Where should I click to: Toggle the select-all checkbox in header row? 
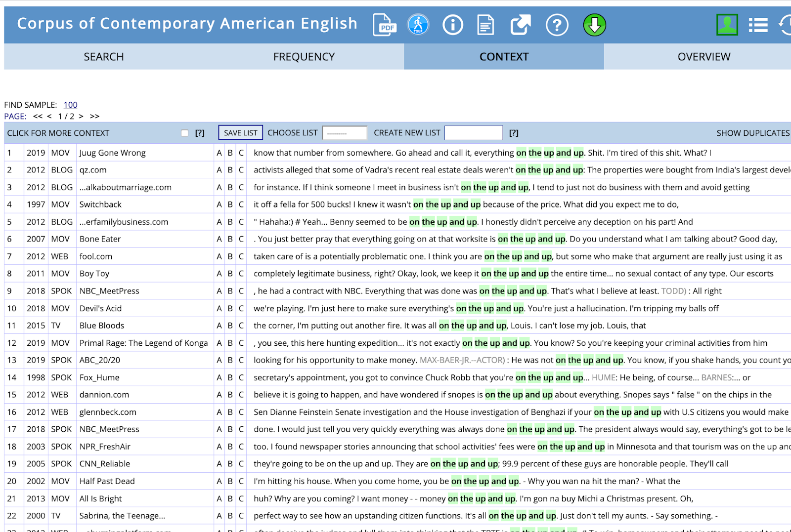[185, 133]
